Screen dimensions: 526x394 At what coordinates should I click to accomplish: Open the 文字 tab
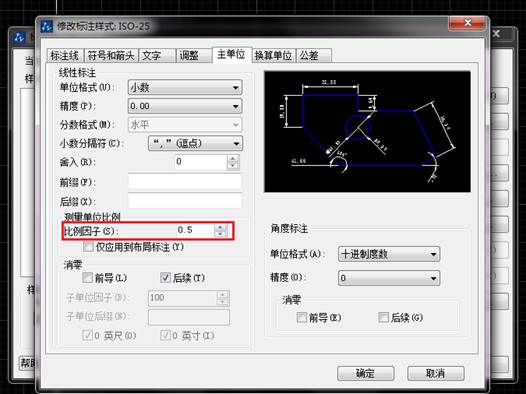click(157, 55)
